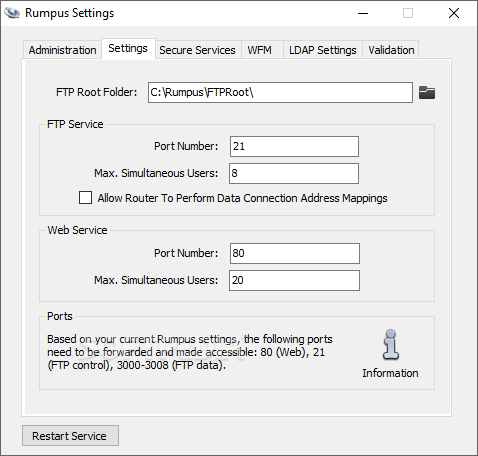The image size is (478, 456).
Task: Edit FTP Max. Simultaneous Users field
Action: (294, 173)
